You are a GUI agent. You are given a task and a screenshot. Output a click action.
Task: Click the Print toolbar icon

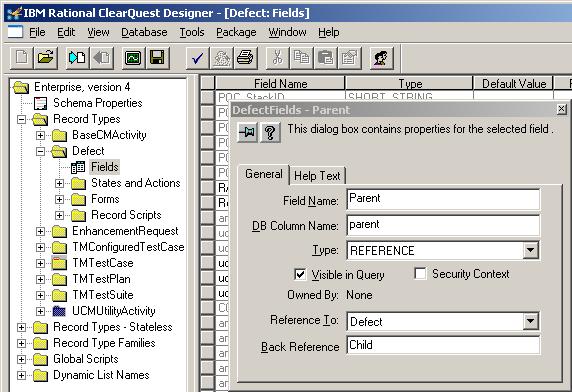[245, 58]
